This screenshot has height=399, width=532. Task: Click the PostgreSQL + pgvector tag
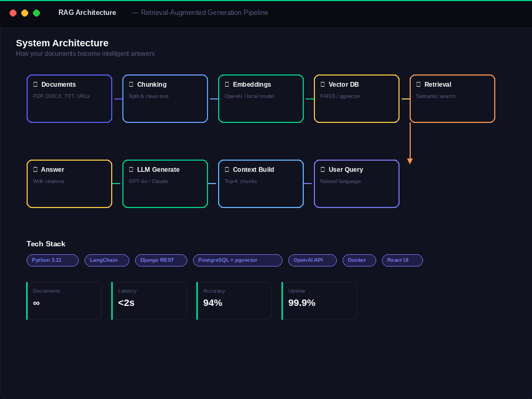coord(238,260)
